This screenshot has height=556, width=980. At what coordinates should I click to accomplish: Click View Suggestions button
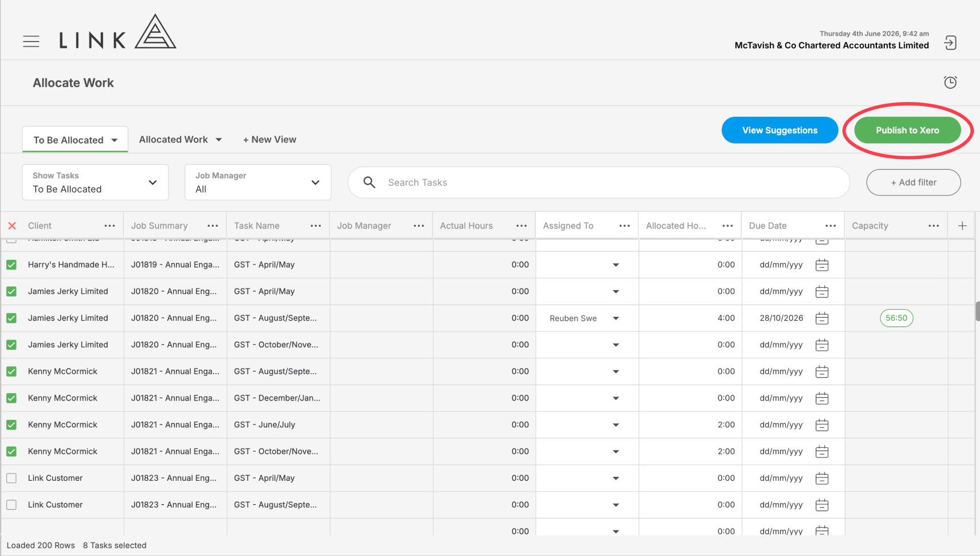pos(779,130)
